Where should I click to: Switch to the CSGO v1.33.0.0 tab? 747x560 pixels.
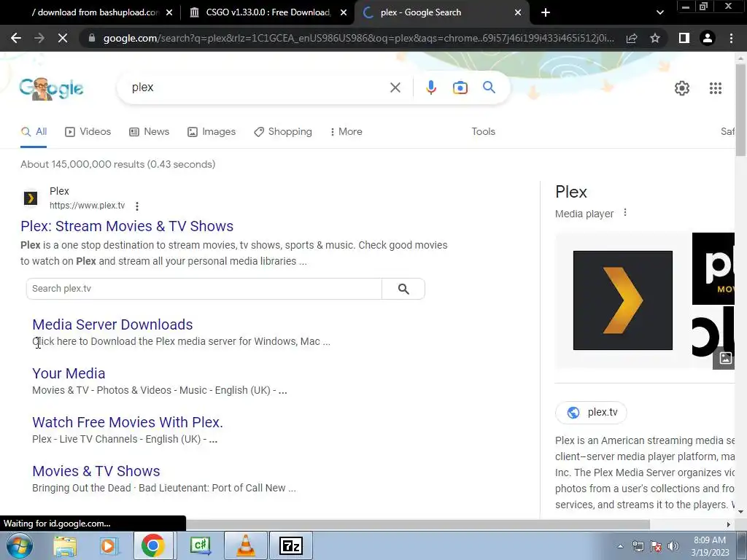[268, 12]
